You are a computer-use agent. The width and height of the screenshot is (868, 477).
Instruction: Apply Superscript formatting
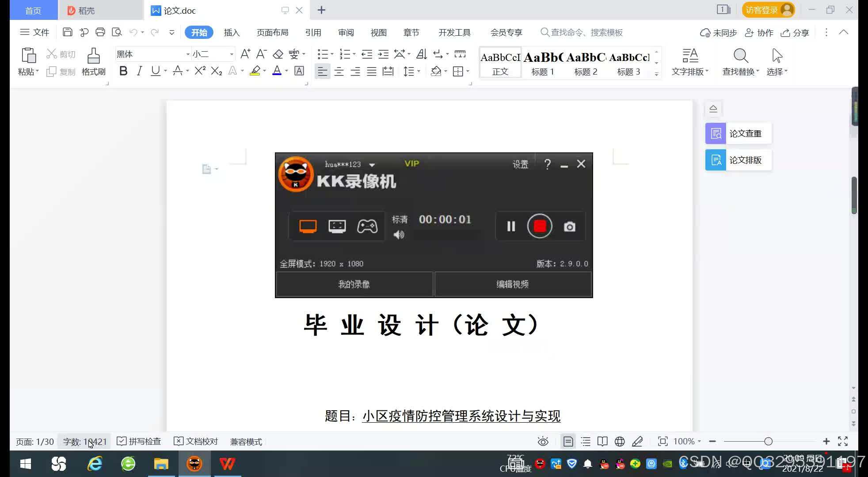pos(200,71)
